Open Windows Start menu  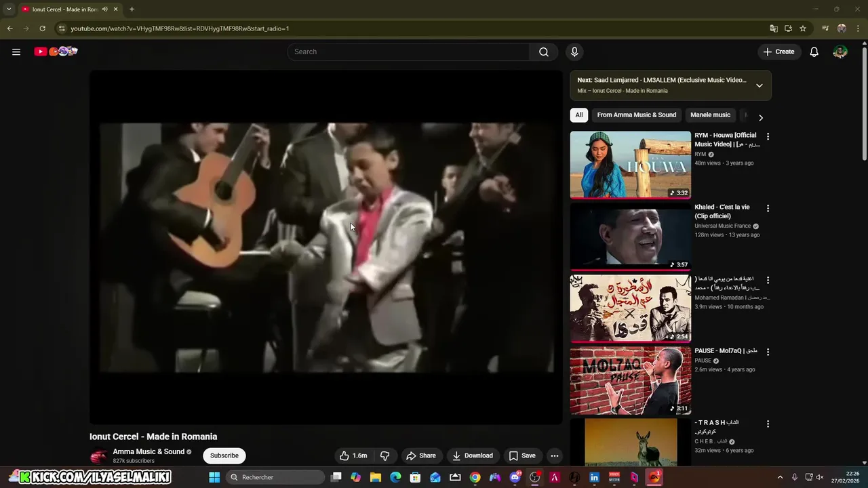tap(214, 477)
